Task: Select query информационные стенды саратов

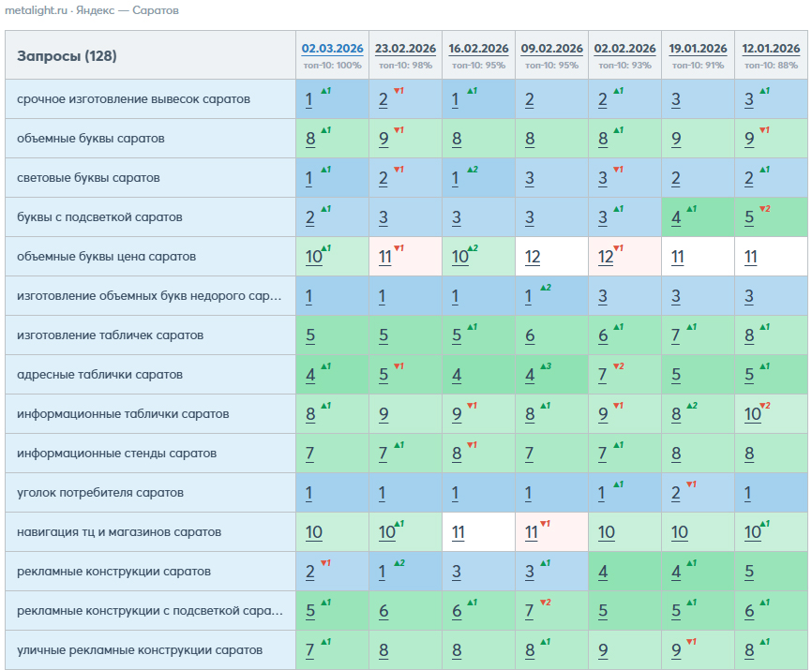Action: pyautogui.click(x=116, y=453)
